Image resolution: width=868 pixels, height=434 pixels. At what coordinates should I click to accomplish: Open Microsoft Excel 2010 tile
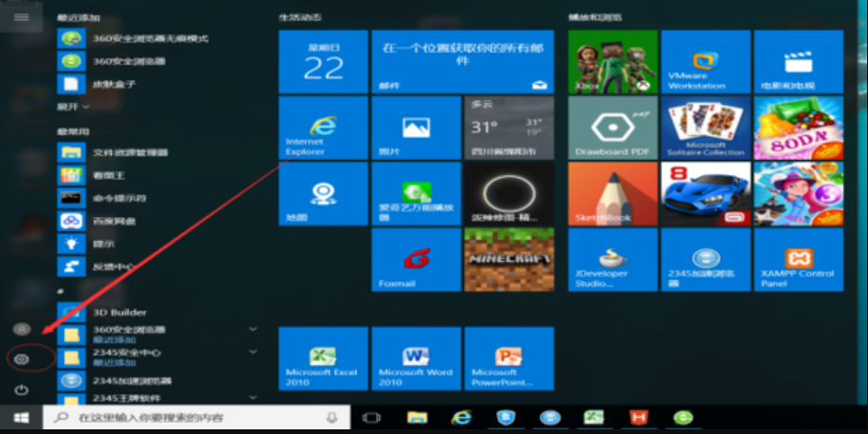323,359
